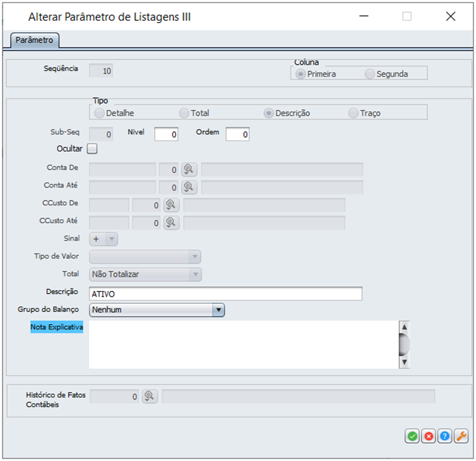Click the Descrição field containing ATIVO

pyautogui.click(x=226, y=294)
